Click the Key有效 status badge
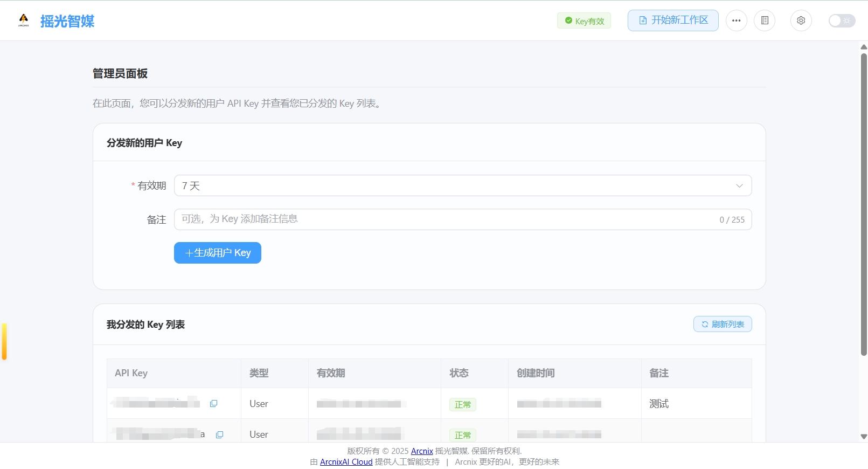Screen dimensions: 868x469 point(584,21)
